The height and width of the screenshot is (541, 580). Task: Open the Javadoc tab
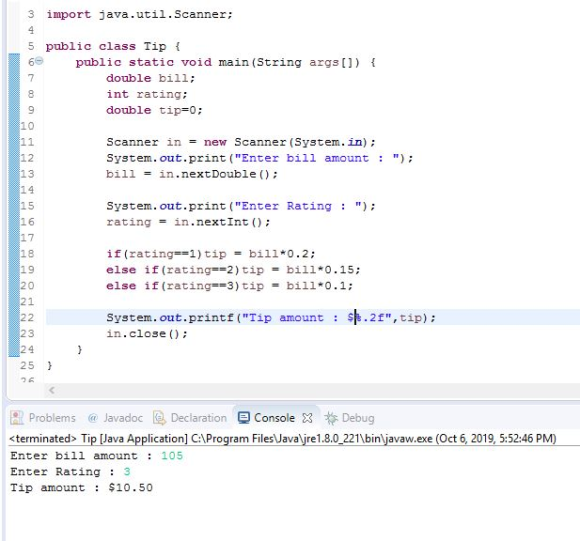tap(115, 418)
